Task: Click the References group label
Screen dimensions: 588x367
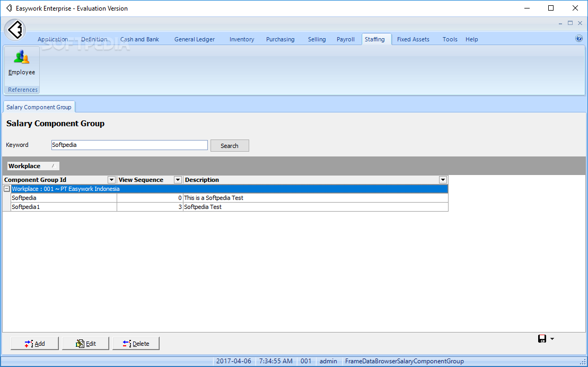Action: point(22,90)
